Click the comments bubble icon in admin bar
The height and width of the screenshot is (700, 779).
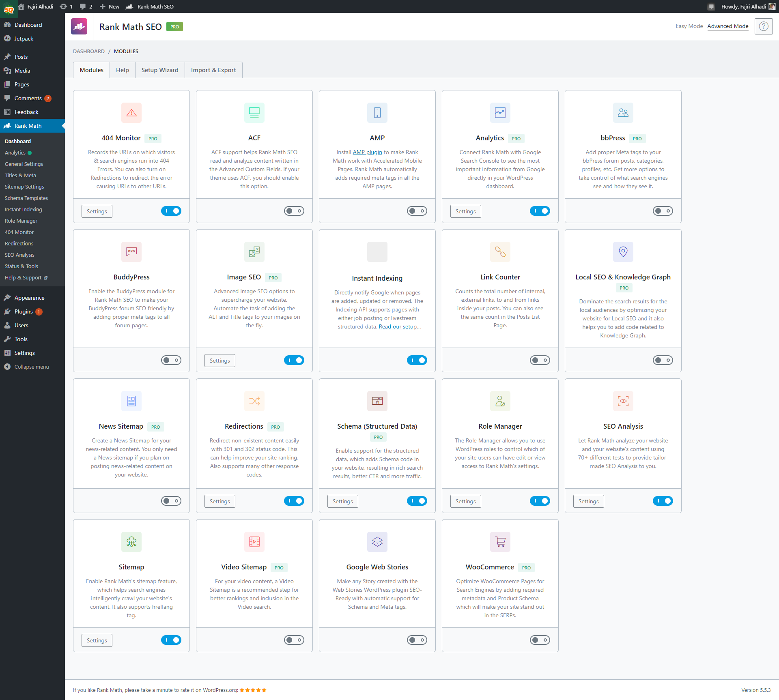tap(83, 6)
